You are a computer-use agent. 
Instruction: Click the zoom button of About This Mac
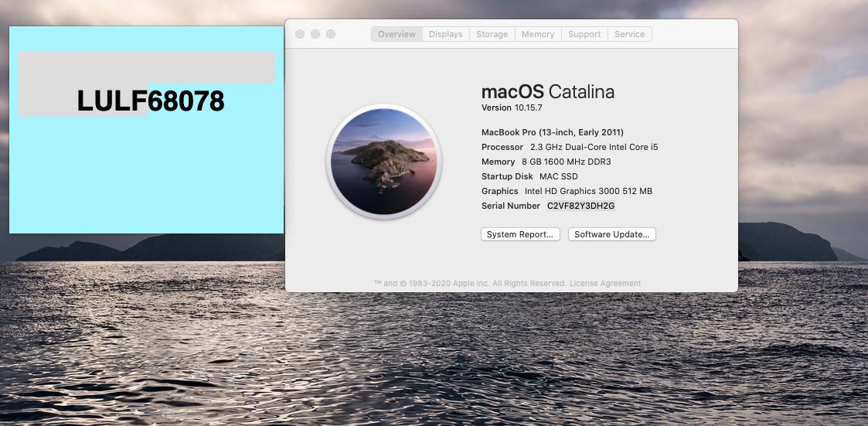[x=331, y=34]
